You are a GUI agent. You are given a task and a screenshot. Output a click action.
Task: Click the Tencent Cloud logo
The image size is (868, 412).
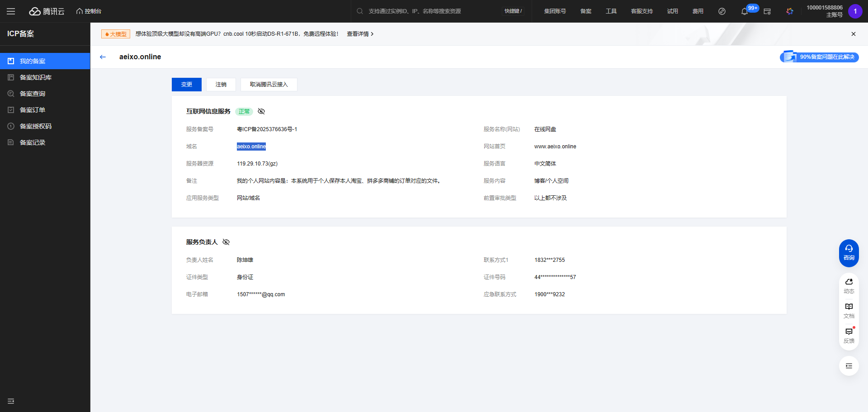[x=47, y=11]
